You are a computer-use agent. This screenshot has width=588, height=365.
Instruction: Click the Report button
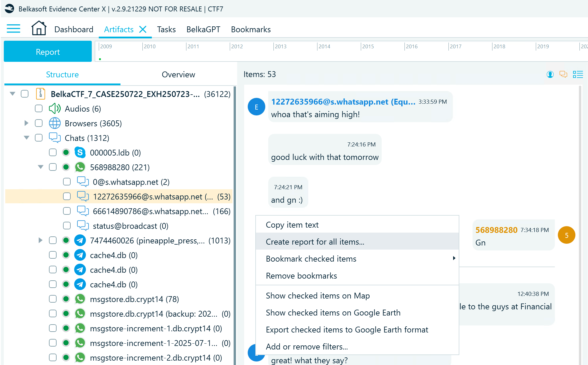(x=47, y=52)
